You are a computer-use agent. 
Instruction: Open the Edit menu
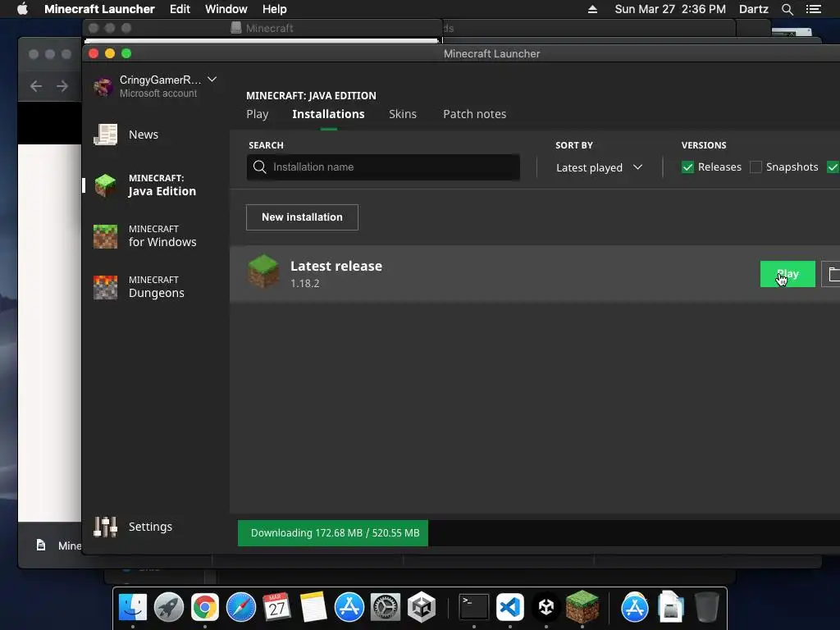[x=180, y=9]
